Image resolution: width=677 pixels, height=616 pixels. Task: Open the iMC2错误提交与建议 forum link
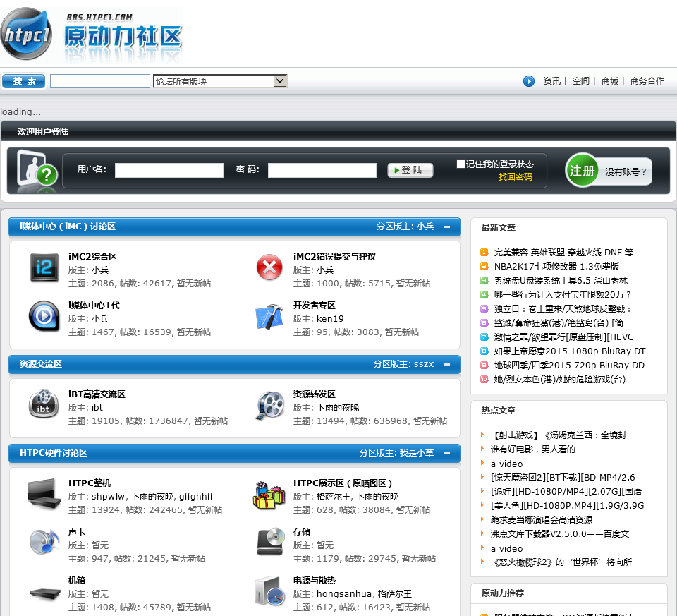(x=334, y=257)
